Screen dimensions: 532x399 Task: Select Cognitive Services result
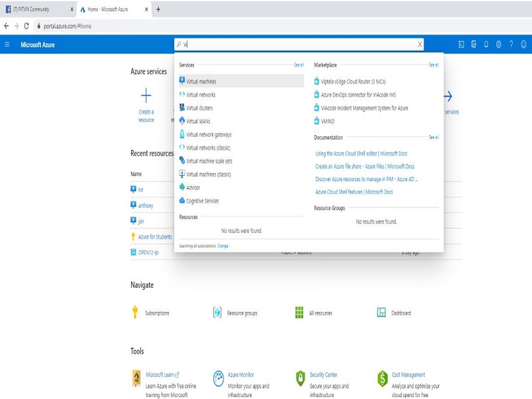tap(203, 201)
